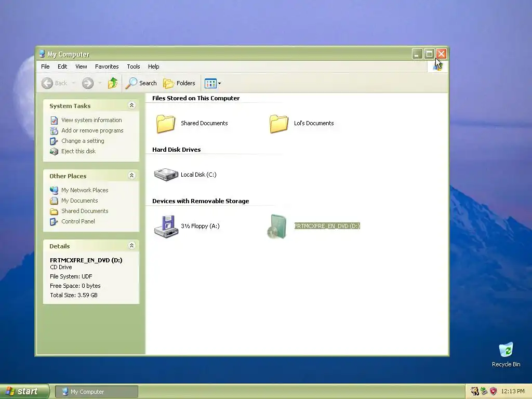The image size is (532, 399).
Task: Select Lol's Documents folder icon
Action: coord(279,124)
